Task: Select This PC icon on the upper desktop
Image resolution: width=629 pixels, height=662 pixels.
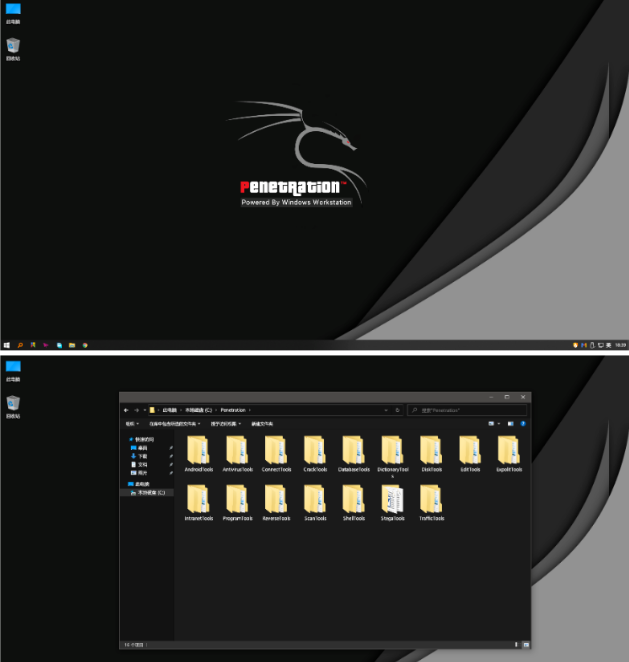Action: point(13,13)
